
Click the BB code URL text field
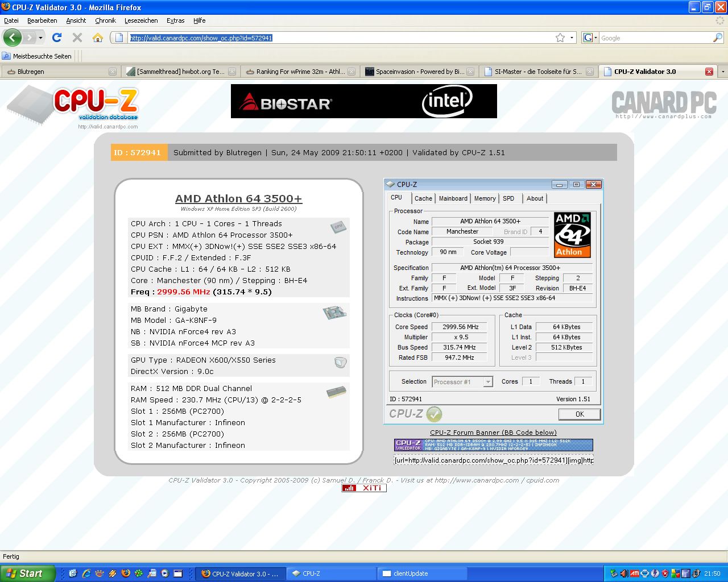[494, 460]
